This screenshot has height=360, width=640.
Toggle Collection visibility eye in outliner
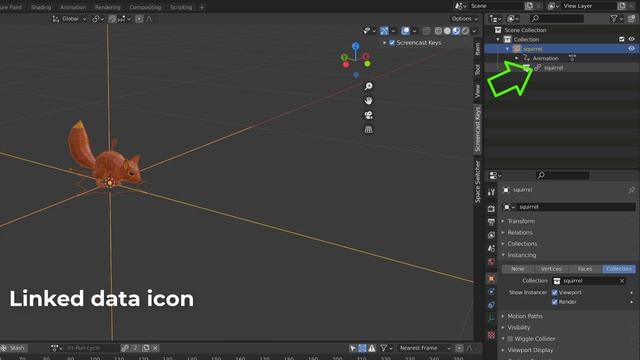point(631,39)
